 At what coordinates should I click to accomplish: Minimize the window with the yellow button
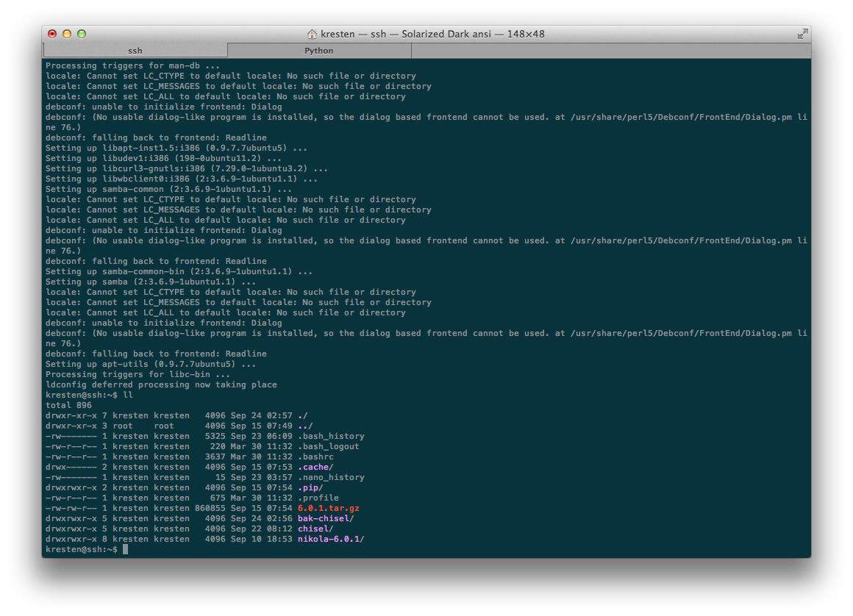point(67,34)
